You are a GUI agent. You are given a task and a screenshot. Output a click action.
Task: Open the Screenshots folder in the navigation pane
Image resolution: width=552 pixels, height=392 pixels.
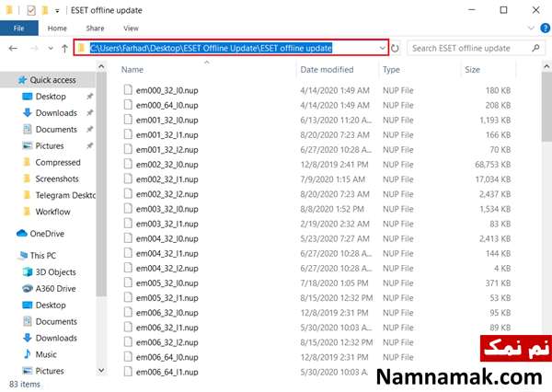point(57,179)
